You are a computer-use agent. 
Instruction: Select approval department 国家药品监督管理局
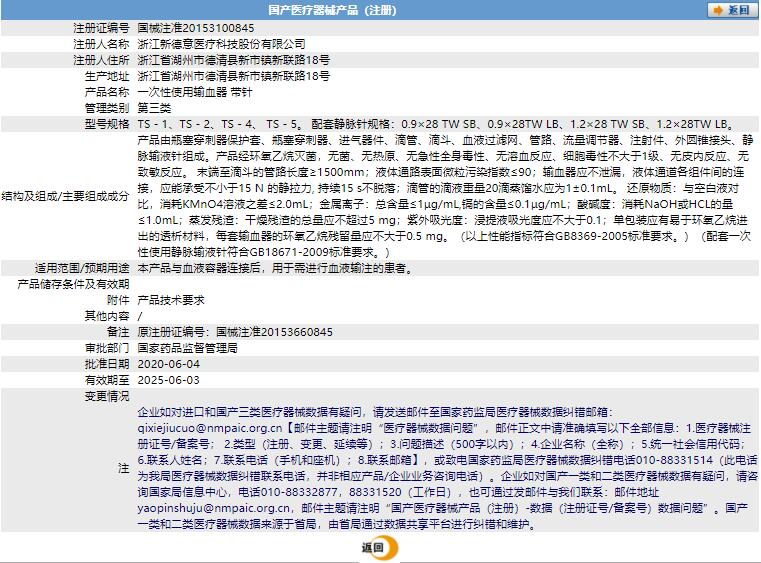click(187, 348)
